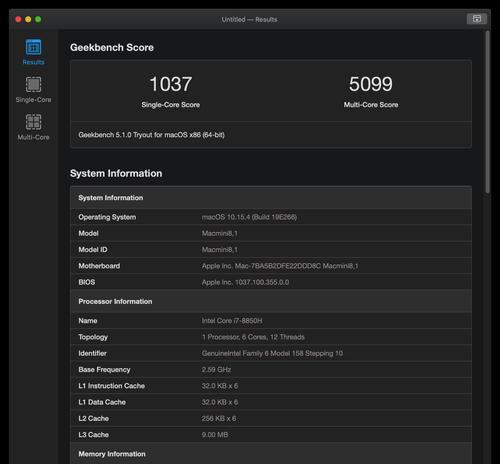
Task: Click the Multi-Core Score label
Action: [x=371, y=105]
